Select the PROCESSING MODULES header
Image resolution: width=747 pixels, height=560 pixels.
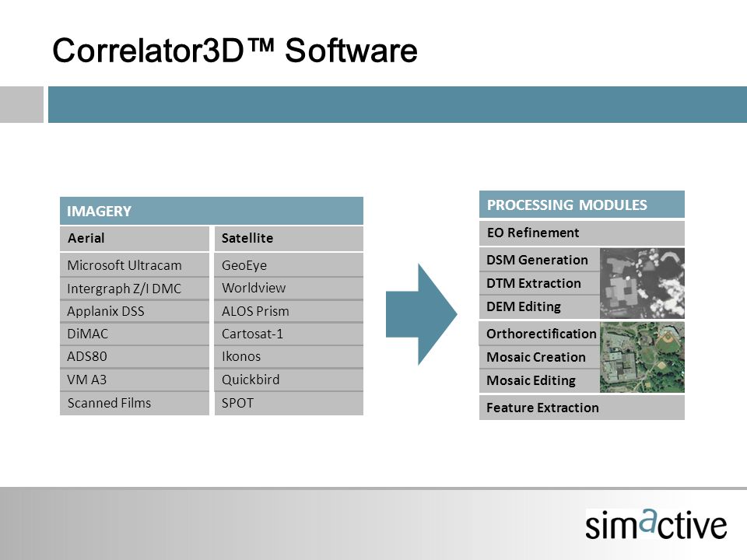click(582, 205)
